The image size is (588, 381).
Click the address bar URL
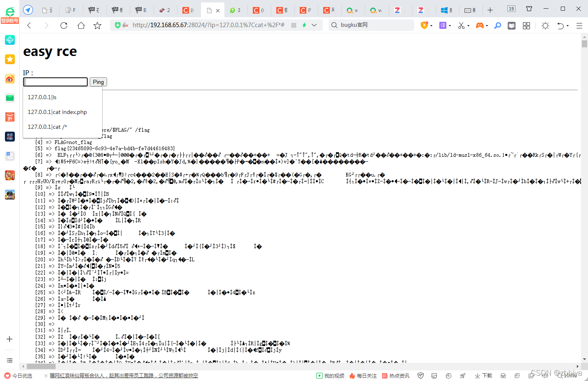[x=208, y=25]
